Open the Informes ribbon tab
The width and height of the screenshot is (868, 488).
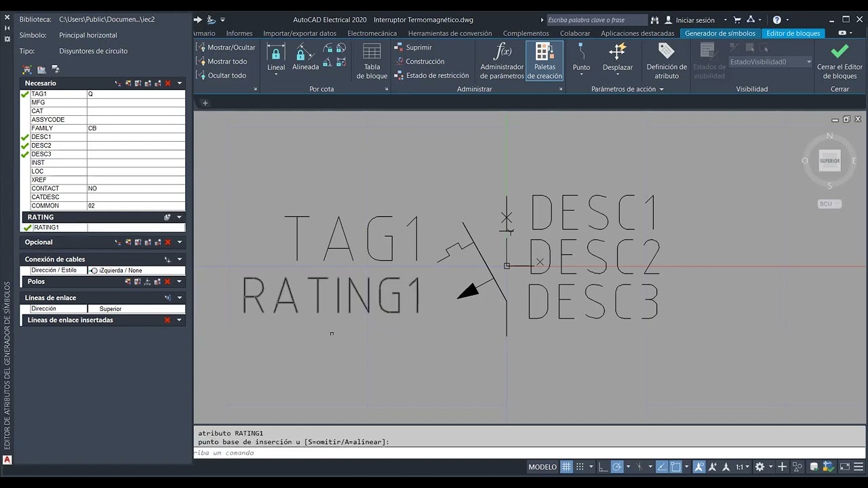pyautogui.click(x=239, y=33)
